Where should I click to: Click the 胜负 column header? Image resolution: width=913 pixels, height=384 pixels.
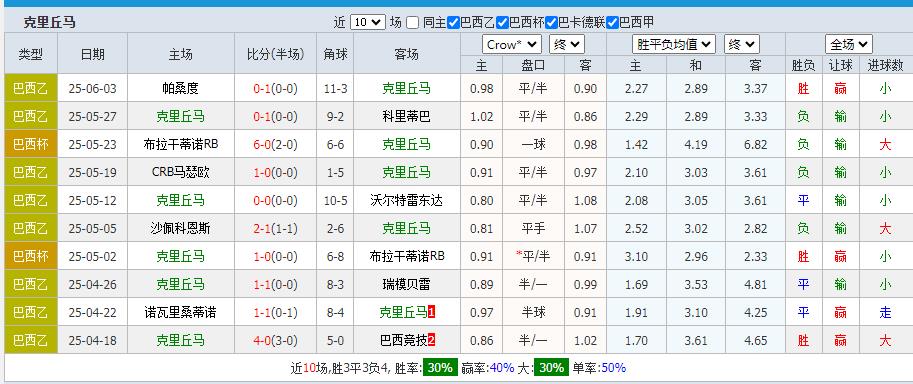[x=804, y=65]
